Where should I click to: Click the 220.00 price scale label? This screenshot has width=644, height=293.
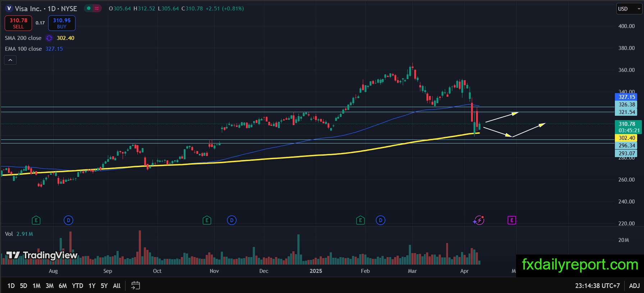[626, 224]
